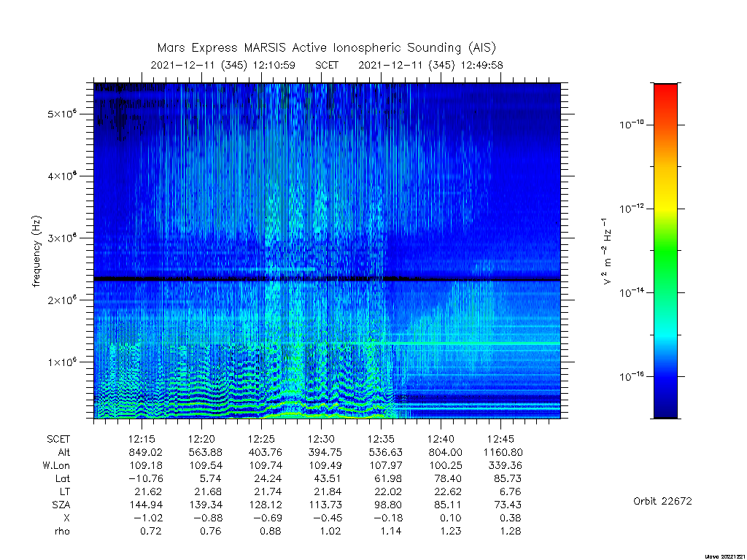747x560 pixels.
Task: Click the SCET label between the two timestamps
Action: coord(327,65)
